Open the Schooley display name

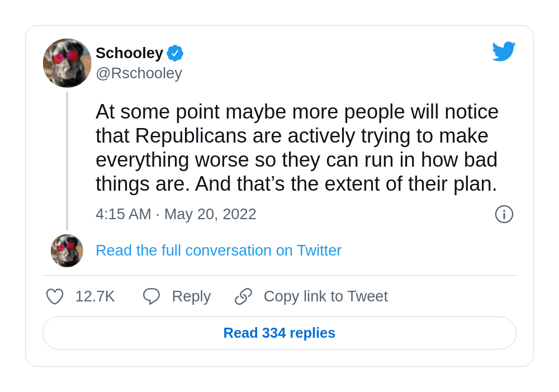(130, 53)
